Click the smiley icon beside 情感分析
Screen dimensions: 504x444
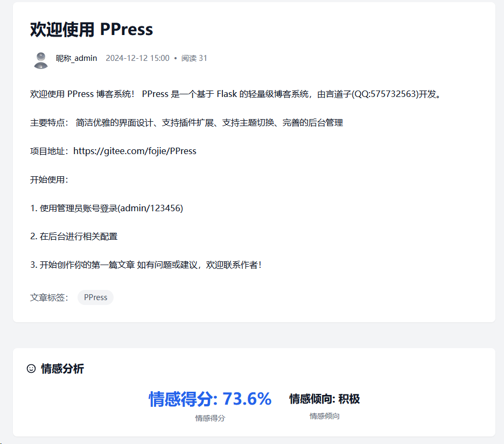point(31,369)
